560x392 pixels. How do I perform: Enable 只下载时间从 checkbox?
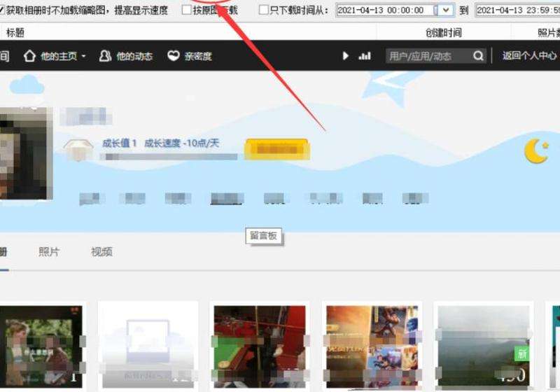pyautogui.click(x=263, y=10)
